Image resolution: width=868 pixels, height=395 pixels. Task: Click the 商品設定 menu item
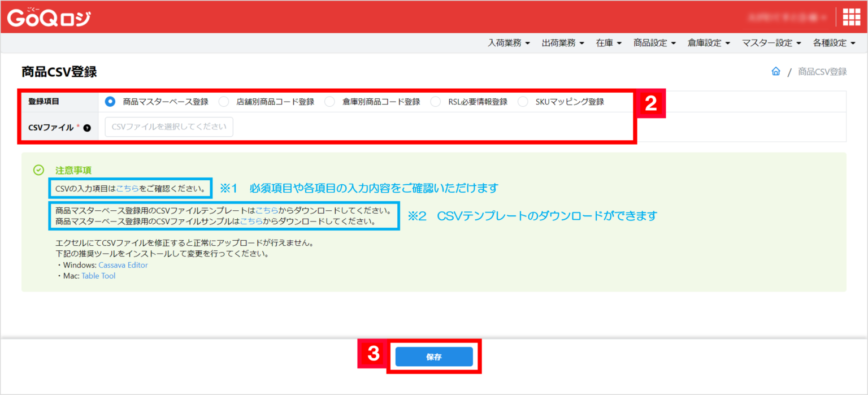click(x=651, y=42)
